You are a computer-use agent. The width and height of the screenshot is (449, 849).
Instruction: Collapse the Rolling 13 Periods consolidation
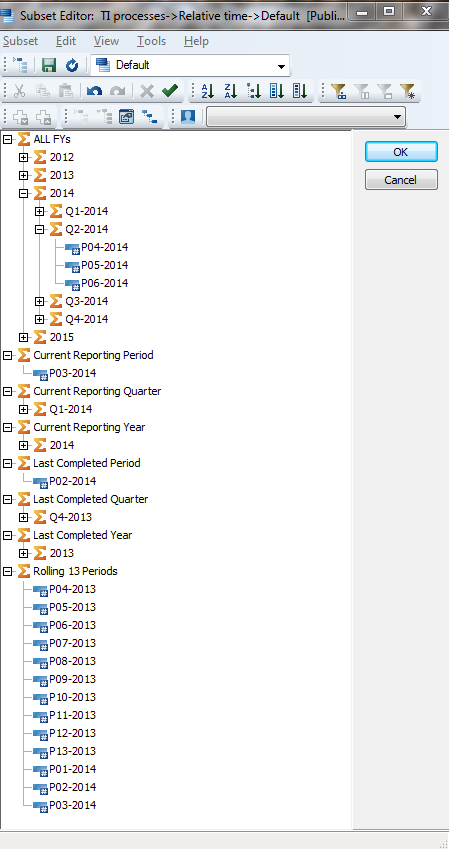point(8,571)
